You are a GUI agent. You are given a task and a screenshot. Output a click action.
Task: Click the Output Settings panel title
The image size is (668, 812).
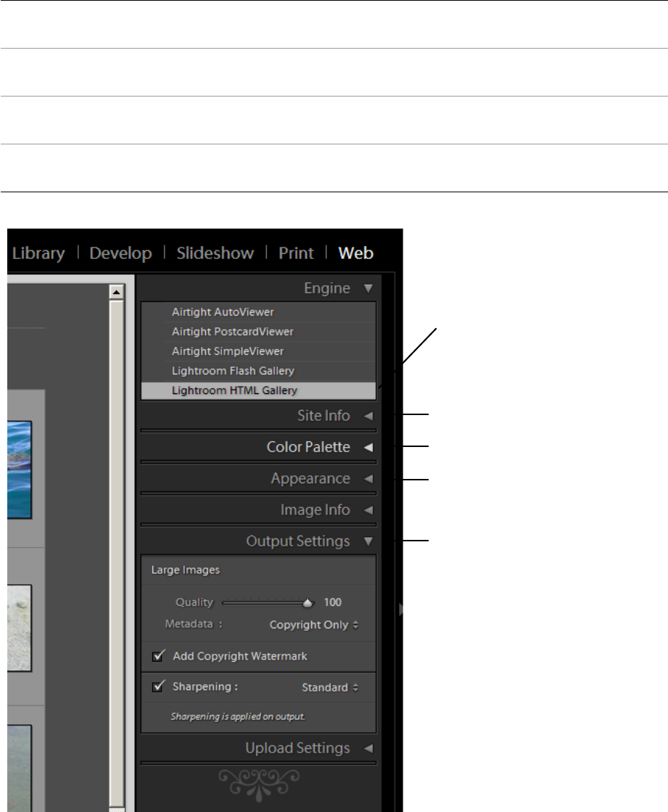297,541
